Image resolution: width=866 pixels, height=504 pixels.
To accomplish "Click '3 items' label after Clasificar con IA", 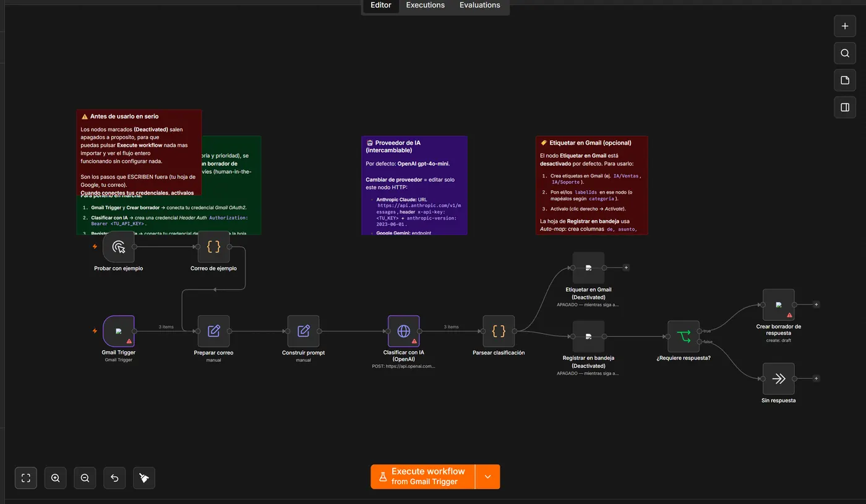I will tap(452, 327).
